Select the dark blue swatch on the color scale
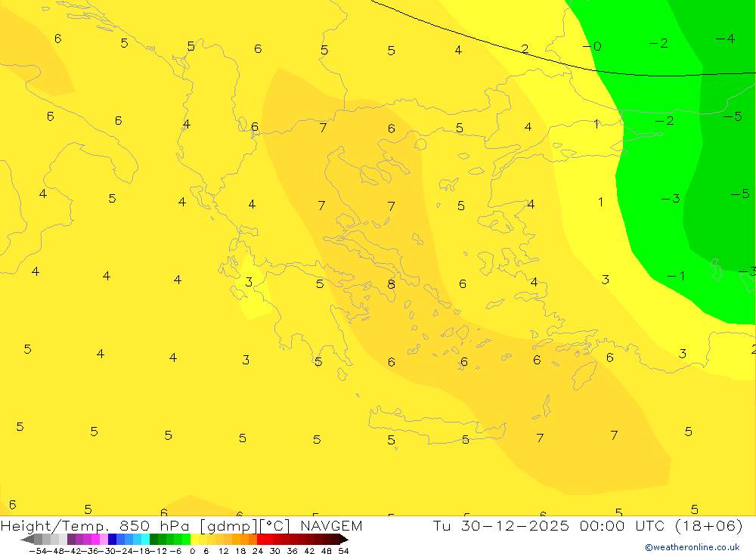The image size is (756, 554). point(113,539)
